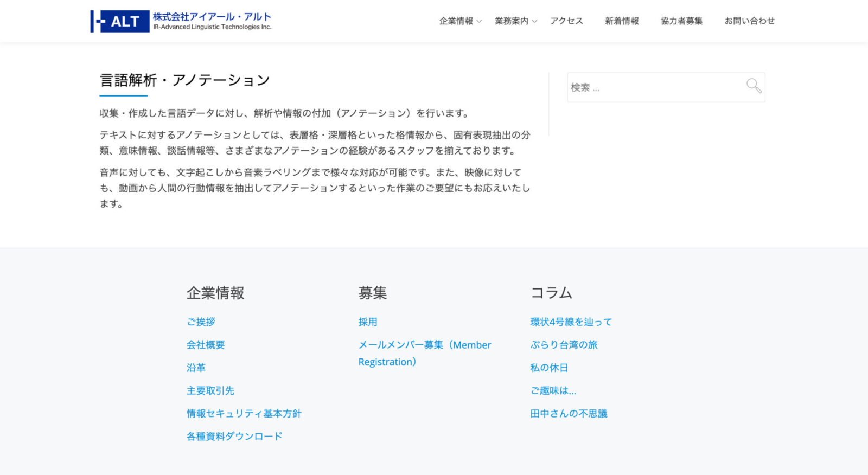Expand the 業務案内 dropdown menu
This screenshot has width=868, height=475.
pyautogui.click(x=515, y=21)
